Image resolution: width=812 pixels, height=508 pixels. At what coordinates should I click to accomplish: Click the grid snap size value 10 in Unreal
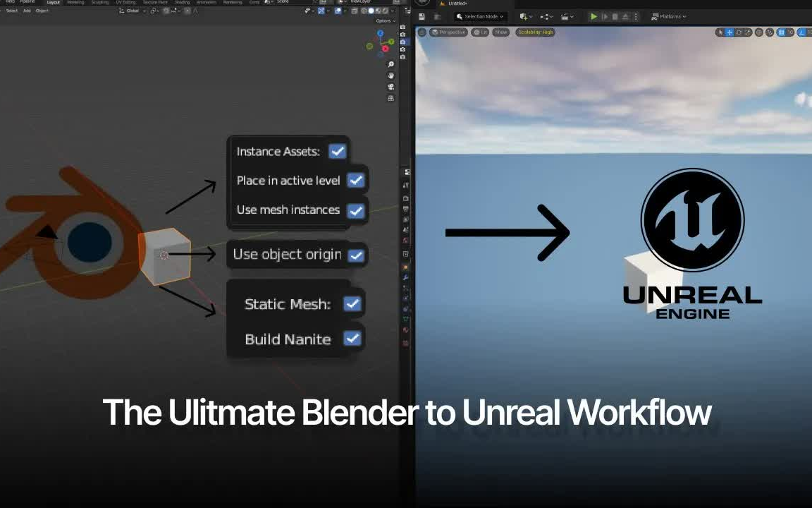click(790, 32)
